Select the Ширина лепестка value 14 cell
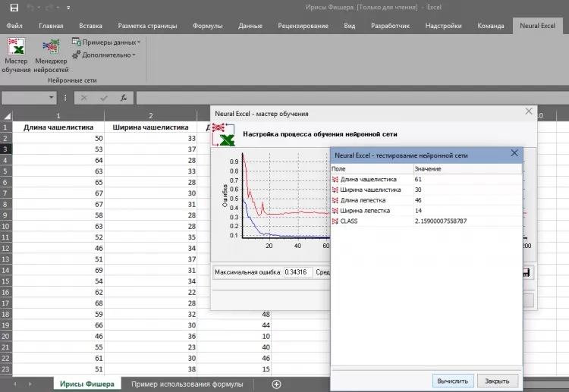The image size is (569, 392). point(419,211)
